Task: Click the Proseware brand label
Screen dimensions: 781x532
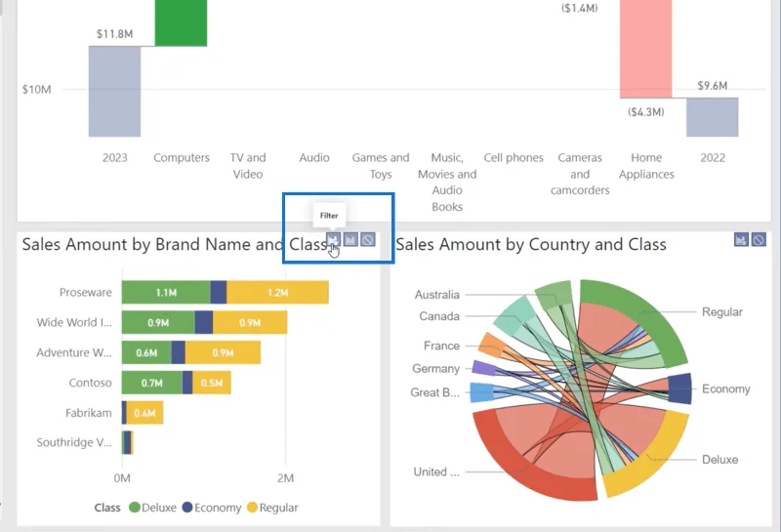Action: click(86, 293)
